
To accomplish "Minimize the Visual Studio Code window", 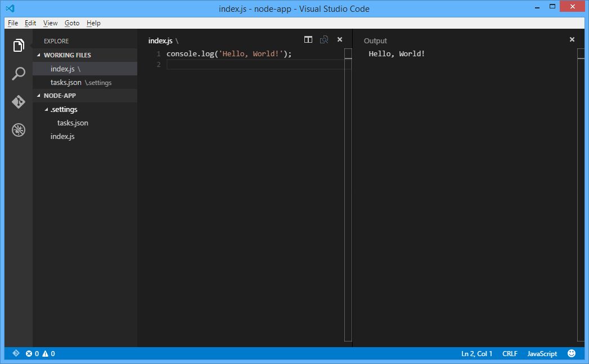I will tap(537, 7).
